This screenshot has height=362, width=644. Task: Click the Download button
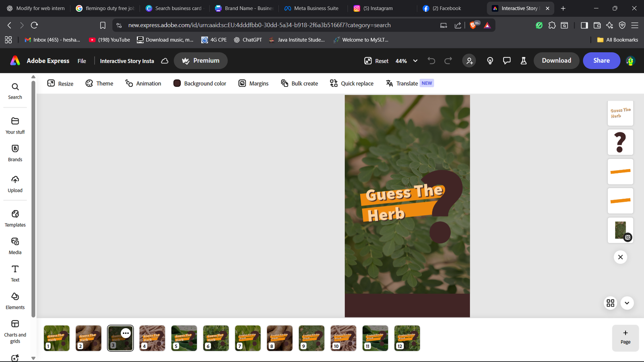tap(556, 61)
